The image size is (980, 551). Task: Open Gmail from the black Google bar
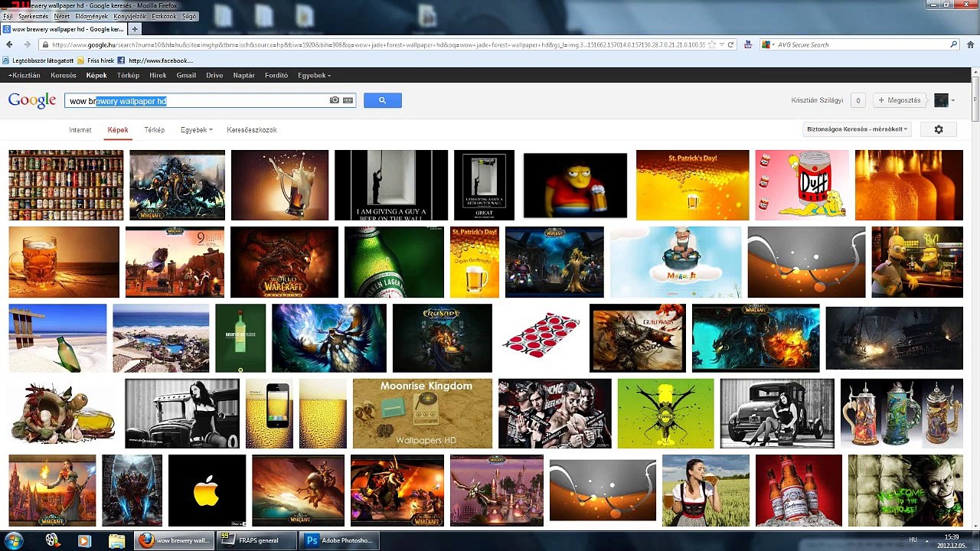coord(186,75)
